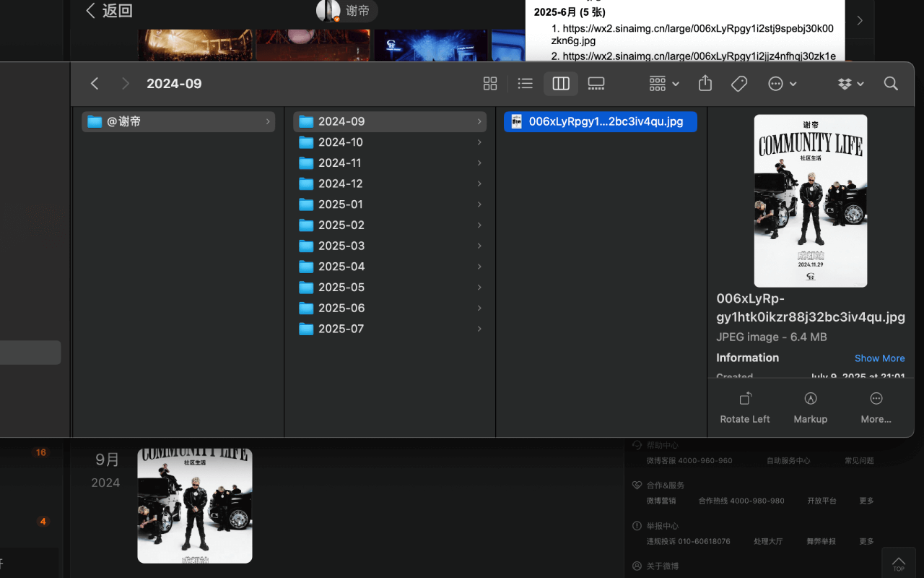
Task: Open the Dropbox toolbar menu
Action: coord(850,84)
